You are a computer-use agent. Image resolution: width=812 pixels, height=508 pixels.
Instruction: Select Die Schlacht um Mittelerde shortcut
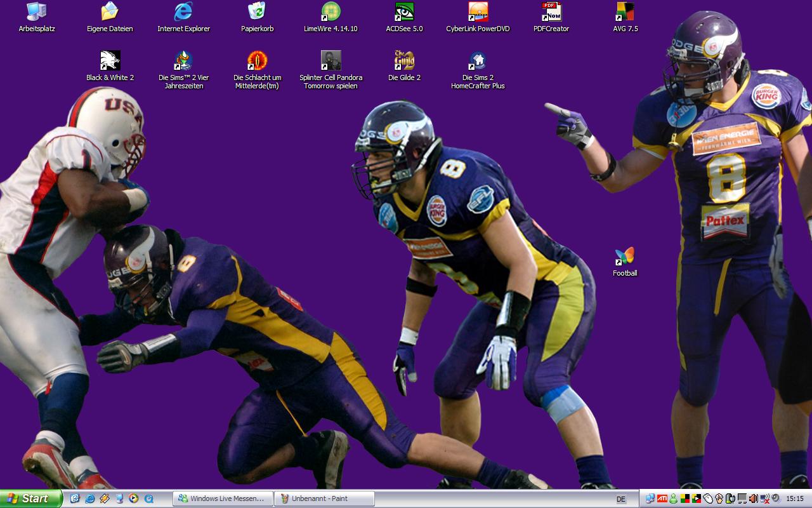pos(257,70)
